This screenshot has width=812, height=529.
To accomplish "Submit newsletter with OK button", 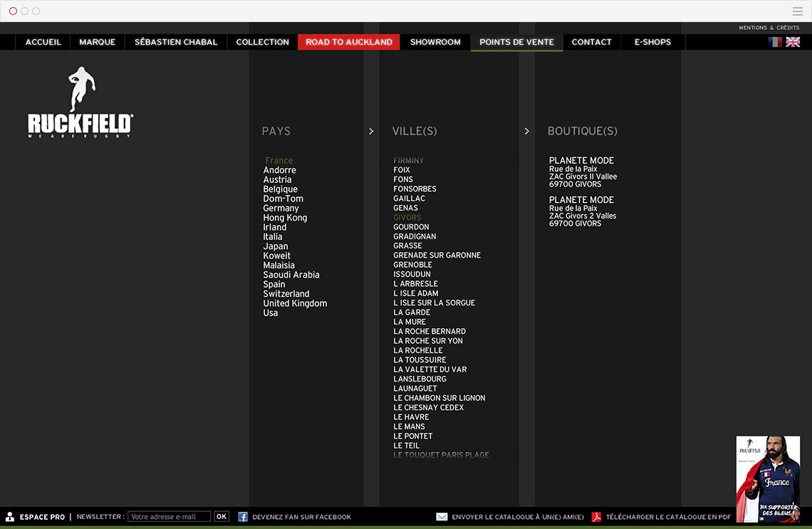I will click(222, 517).
